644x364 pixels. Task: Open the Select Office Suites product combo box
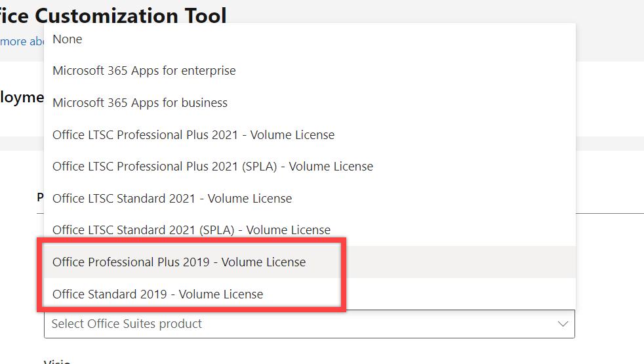click(x=310, y=324)
